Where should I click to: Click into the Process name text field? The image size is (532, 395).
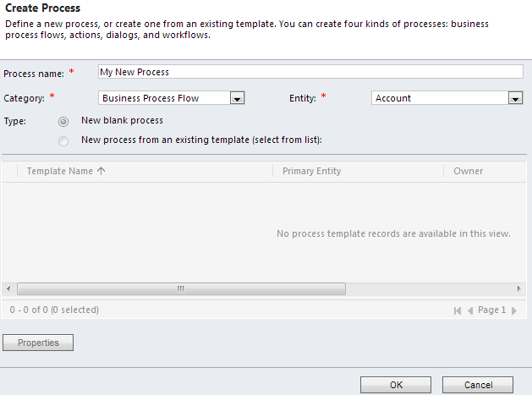[x=310, y=72]
